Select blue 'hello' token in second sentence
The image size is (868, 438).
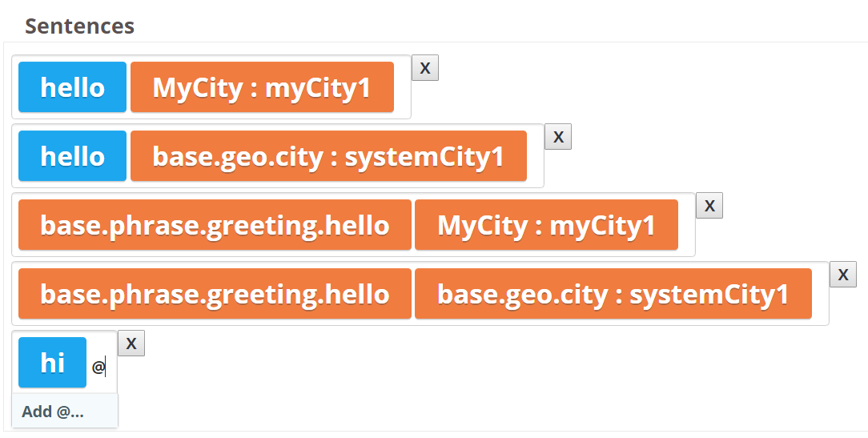click(x=73, y=155)
